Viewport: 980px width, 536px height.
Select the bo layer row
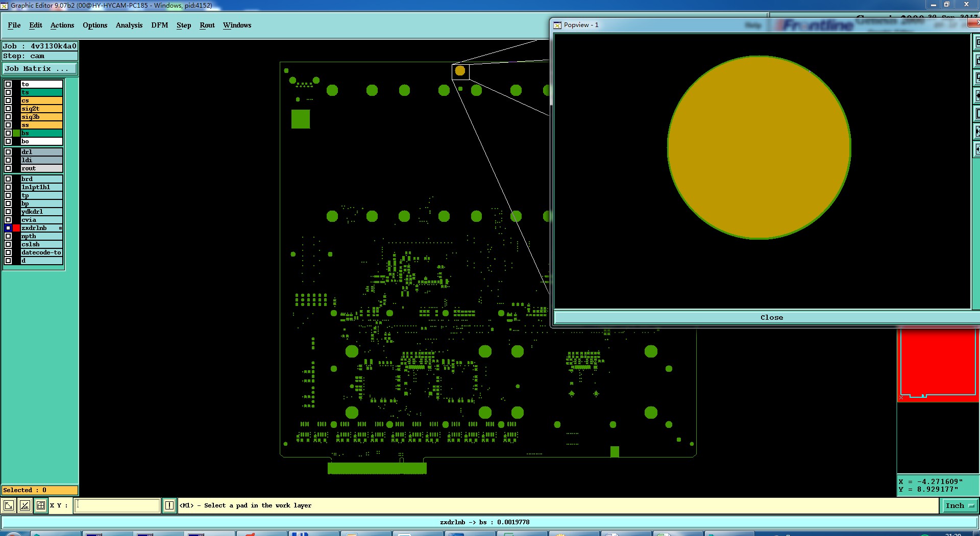point(41,141)
